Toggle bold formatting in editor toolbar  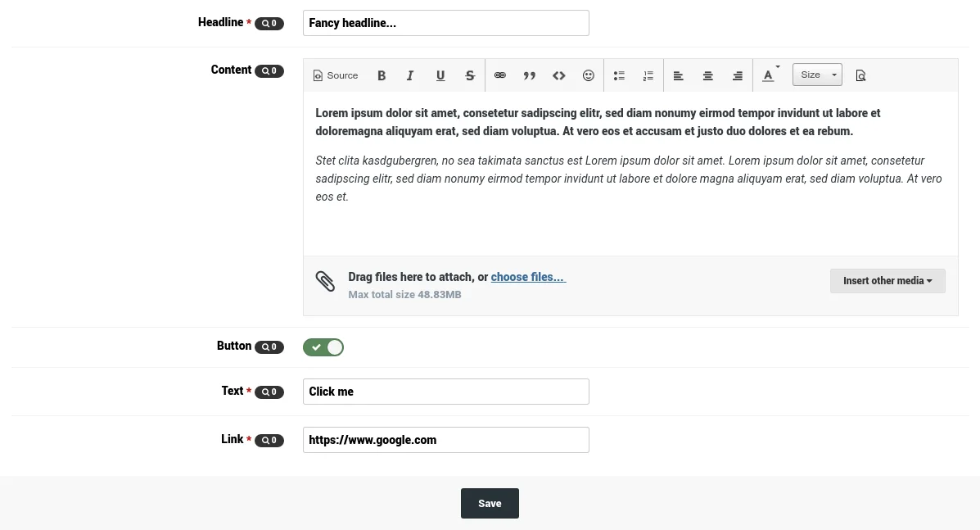[x=382, y=75]
